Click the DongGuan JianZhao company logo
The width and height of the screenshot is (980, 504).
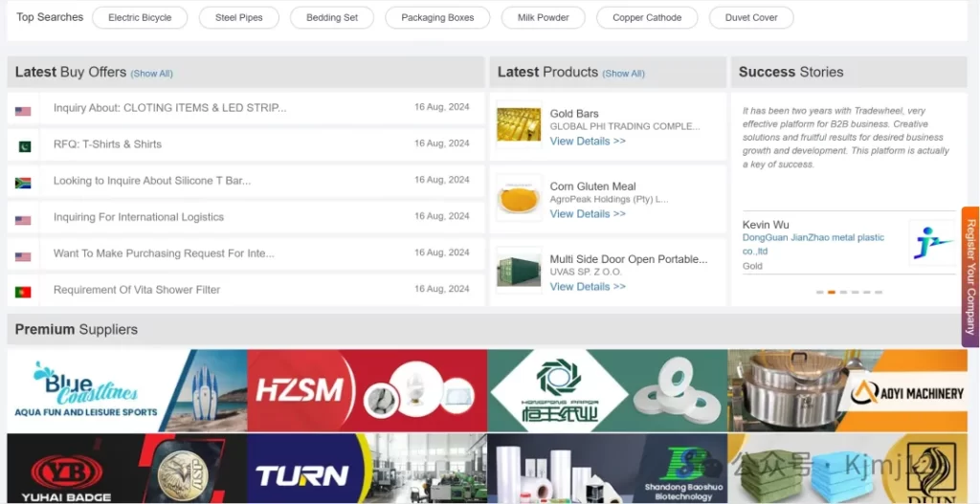click(x=932, y=242)
